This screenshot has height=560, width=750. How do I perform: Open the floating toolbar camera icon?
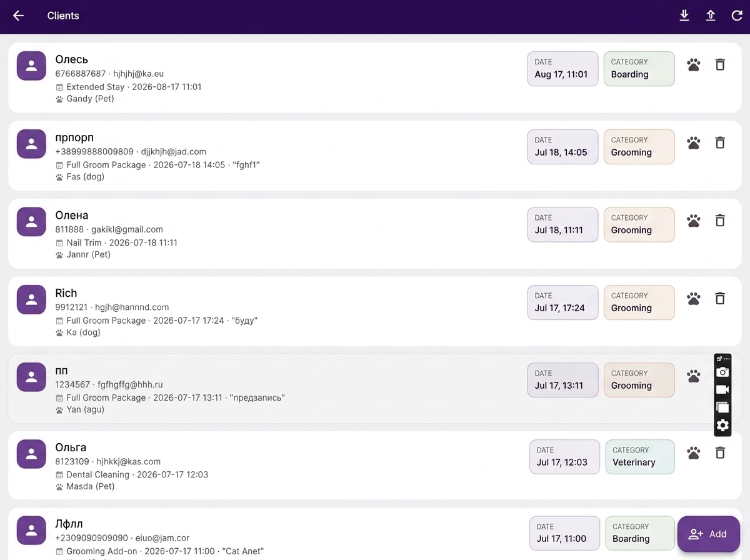722,372
